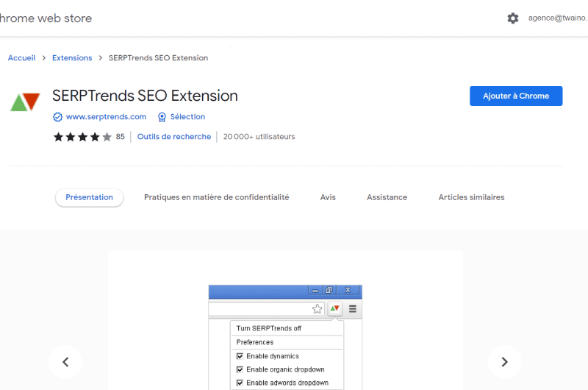Click the bookmark star in preview image
This screenshot has height=390, width=588.
coord(318,309)
